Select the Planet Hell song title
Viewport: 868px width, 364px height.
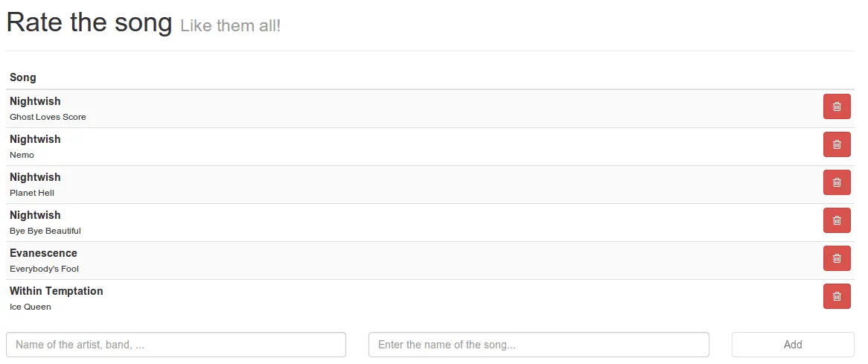pos(32,193)
